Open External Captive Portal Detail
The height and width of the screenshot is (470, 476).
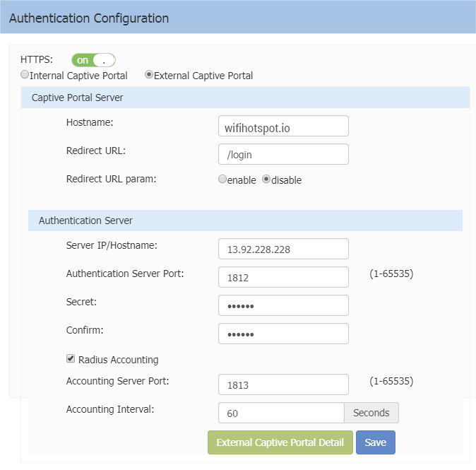click(280, 442)
